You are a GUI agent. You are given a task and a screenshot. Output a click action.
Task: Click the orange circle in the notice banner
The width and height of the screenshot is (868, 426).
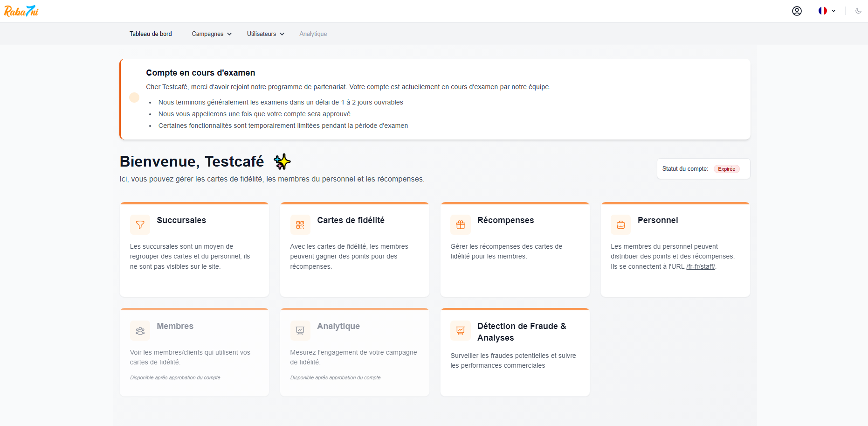pos(134,98)
